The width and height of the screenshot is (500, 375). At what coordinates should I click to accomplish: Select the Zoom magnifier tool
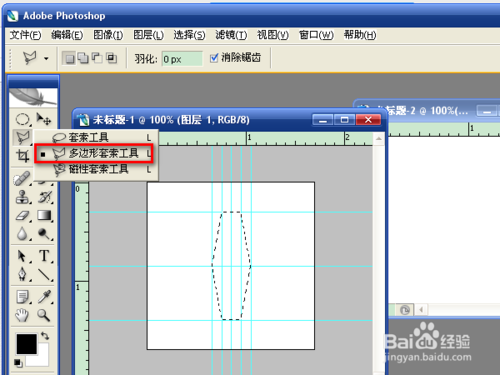coord(44,315)
